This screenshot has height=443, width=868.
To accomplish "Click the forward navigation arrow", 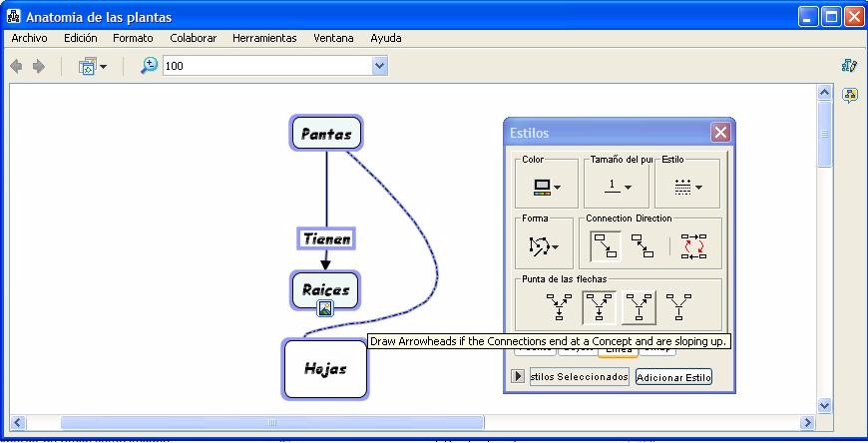I will click(x=39, y=66).
